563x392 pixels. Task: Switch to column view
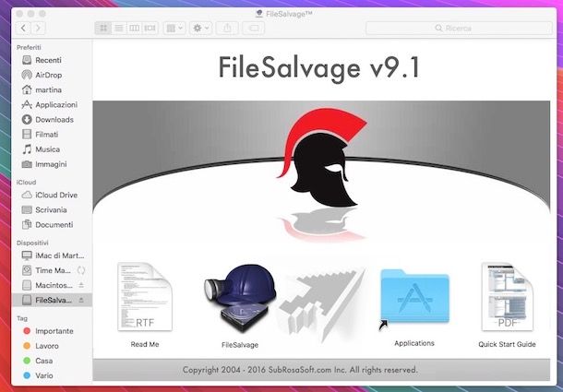click(x=134, y=28)
